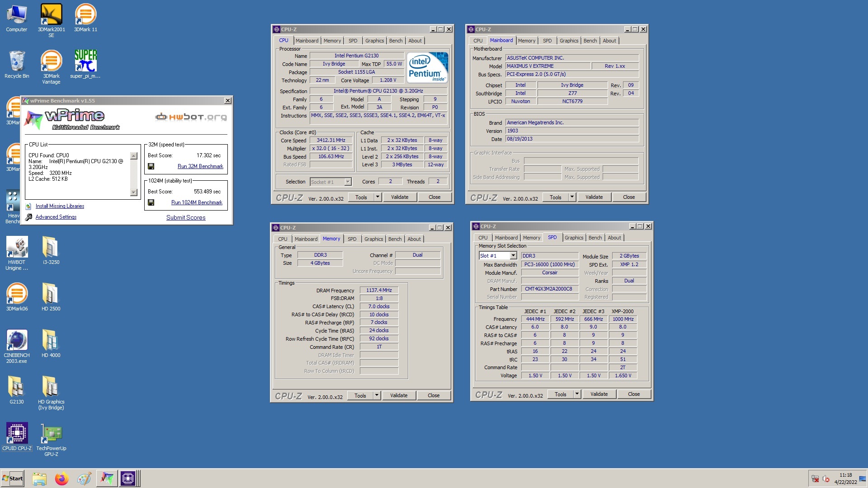Click Submit Scores link
The width and height of the screenshot is (868, 488).
click(x=186, y=217)
